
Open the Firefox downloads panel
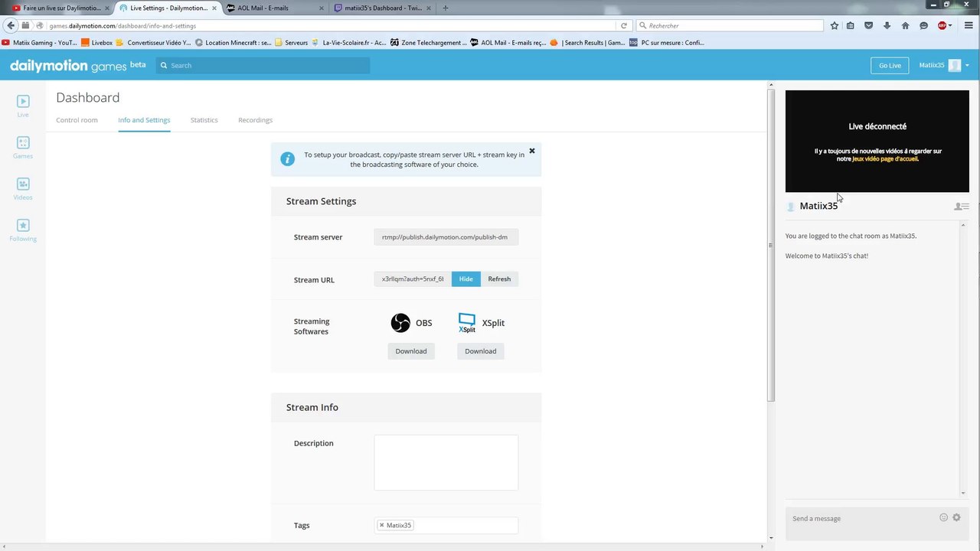pyautogui.click(x=887, y=25)
